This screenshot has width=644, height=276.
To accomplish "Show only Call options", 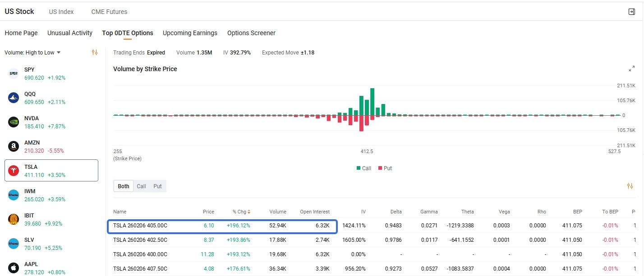I will [141, 186].
